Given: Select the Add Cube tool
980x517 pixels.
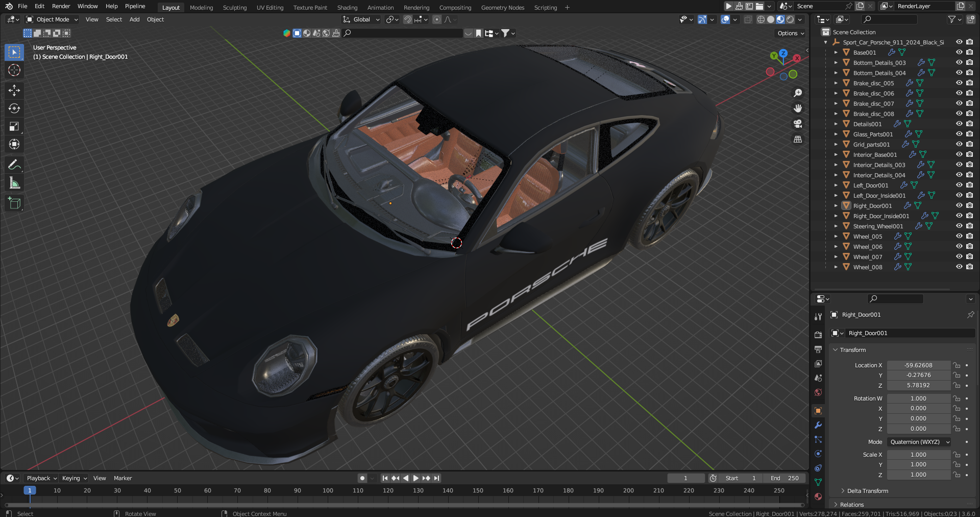Looking at the screenshot, I should coord(14,203).
